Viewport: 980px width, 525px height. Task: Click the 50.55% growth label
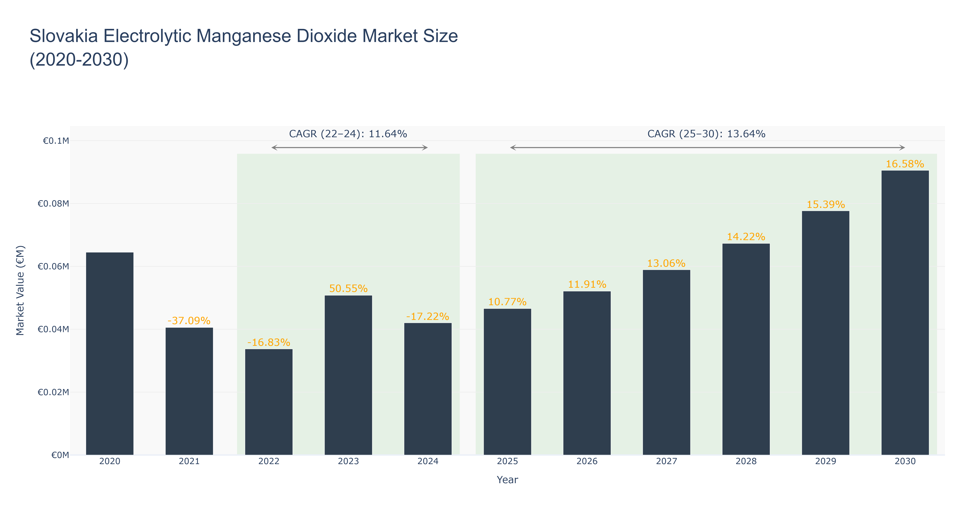[348, 288]
